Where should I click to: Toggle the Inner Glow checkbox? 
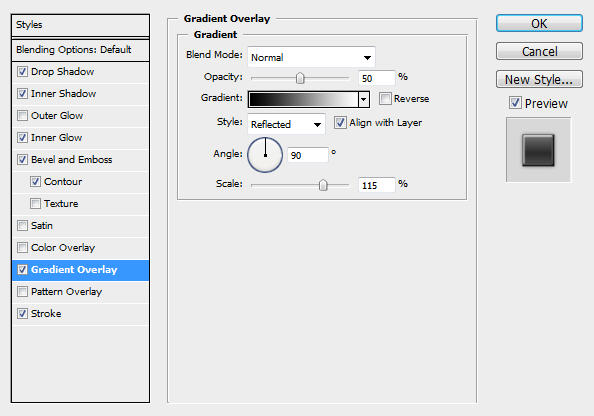coord(22,138)
